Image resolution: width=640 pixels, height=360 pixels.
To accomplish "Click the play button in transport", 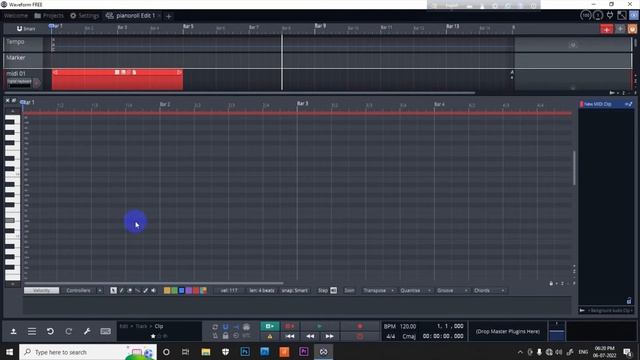I will (x=320, y=326).
